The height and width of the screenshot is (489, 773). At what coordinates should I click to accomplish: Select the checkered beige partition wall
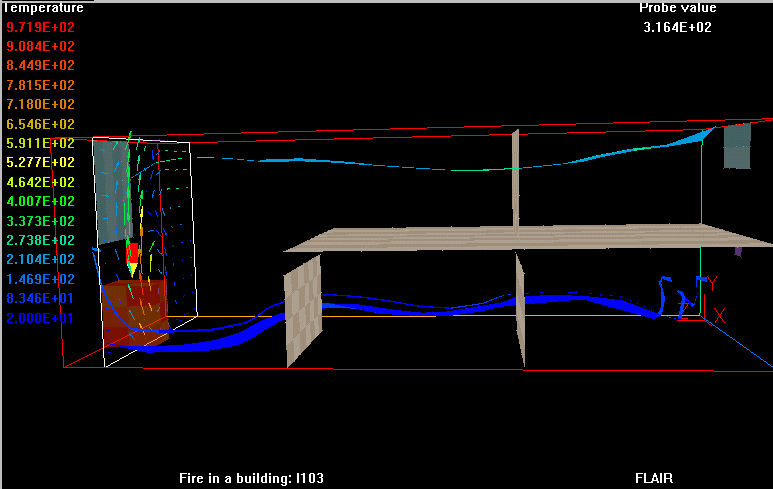pos(303,309)
